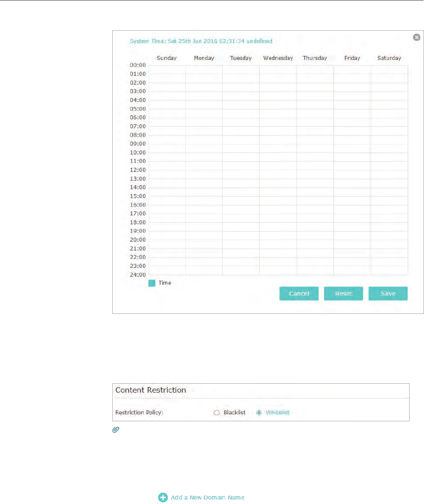Cancel the schedule changes
This screenshot has width=424, height=504.
click(x=299, y=294)
